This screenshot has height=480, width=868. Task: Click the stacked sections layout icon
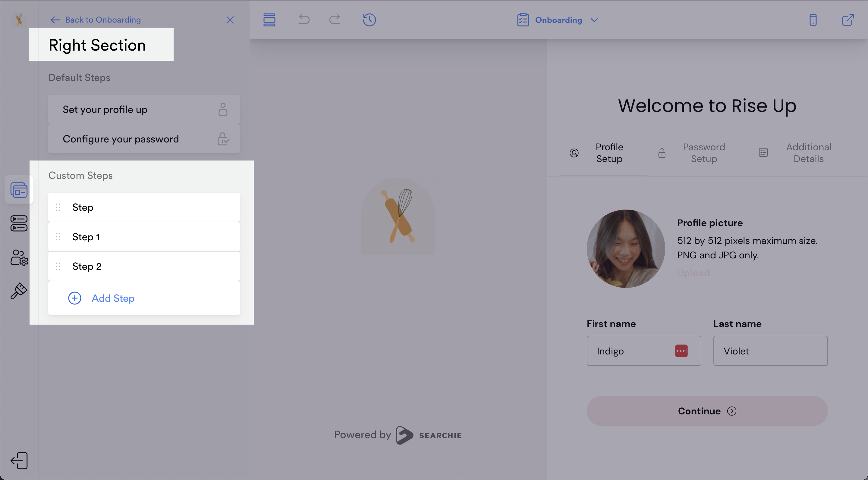[269, 20]
